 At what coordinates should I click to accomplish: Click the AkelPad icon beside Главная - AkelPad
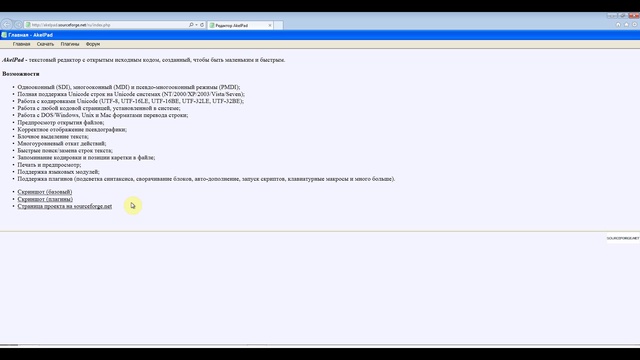point(4,35)
